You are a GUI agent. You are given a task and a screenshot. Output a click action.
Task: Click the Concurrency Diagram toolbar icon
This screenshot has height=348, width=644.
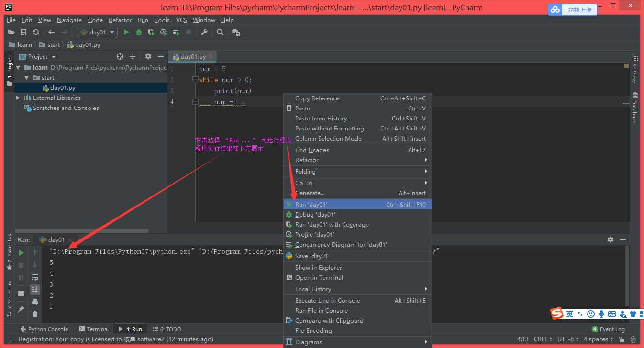(176, 32)
